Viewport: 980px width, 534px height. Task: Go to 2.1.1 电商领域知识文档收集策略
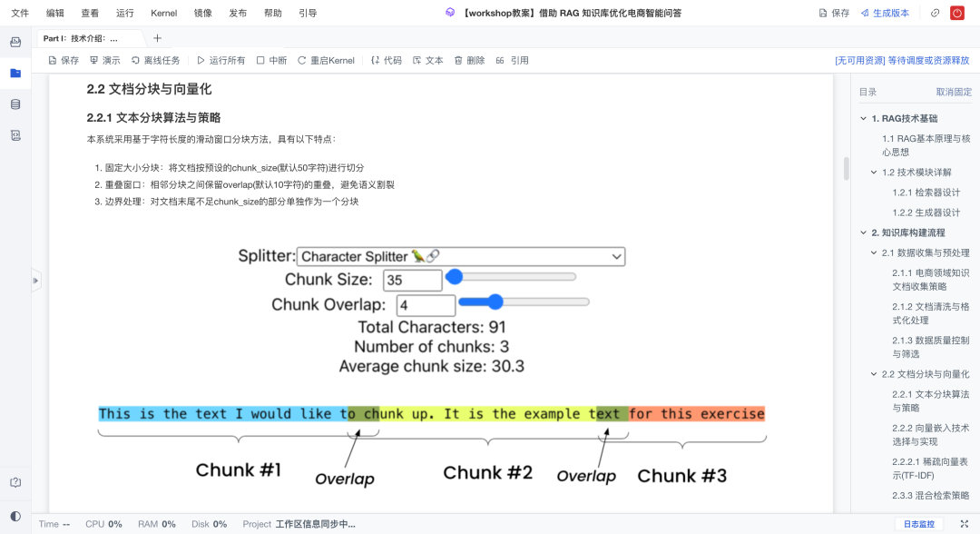(931, 280)
